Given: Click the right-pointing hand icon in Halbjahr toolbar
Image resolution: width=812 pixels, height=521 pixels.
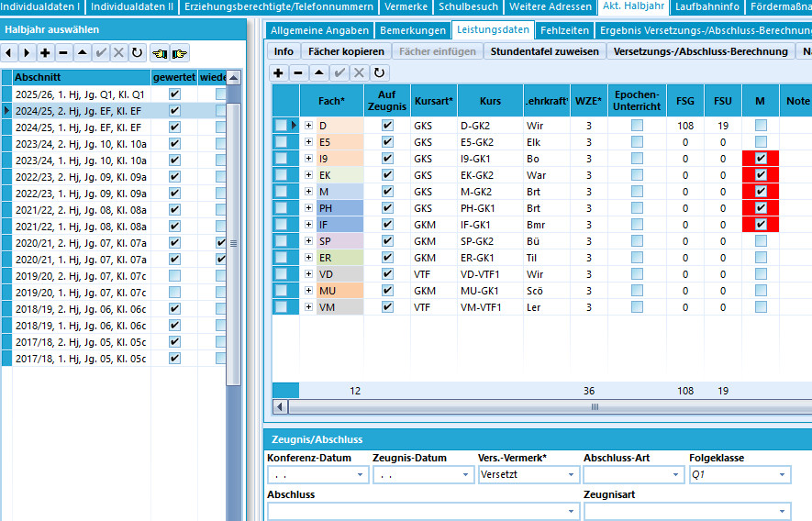Looking at the screenshot, I should (x=180, y=53).
